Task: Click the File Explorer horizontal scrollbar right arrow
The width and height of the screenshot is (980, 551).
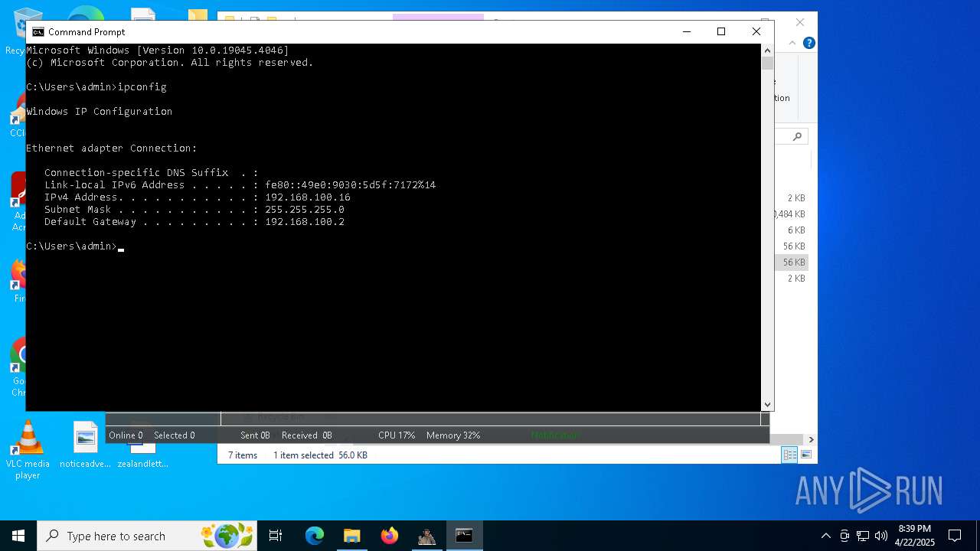Action: coord(811,439)
